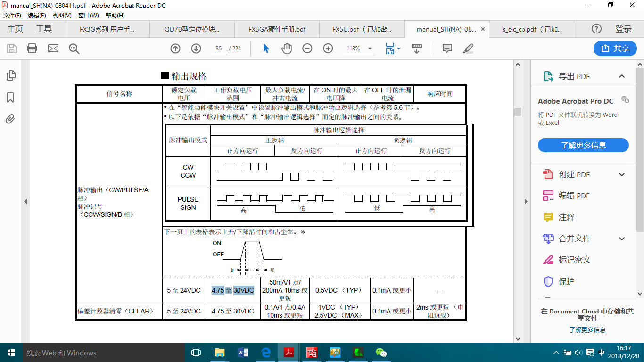644x362 pixels.
Task: Click the Send file by email icon
Action: coord(53,49)
